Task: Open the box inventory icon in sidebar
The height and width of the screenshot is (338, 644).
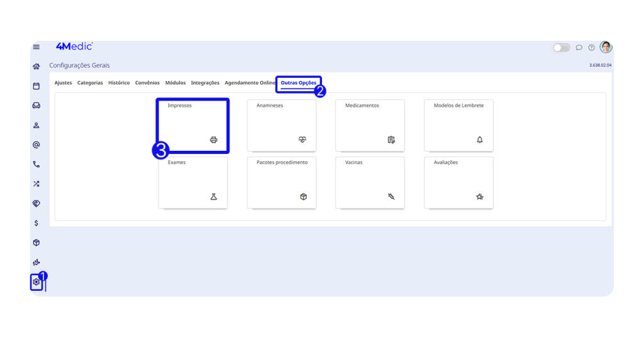Action: click(36, 243)
